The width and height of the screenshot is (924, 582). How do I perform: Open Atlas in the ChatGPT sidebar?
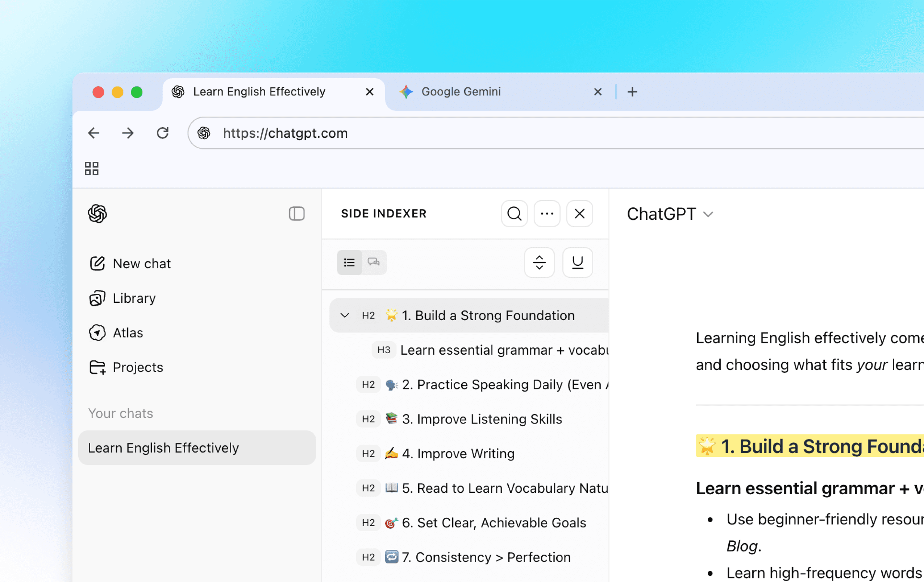click(x=128, y=333)
